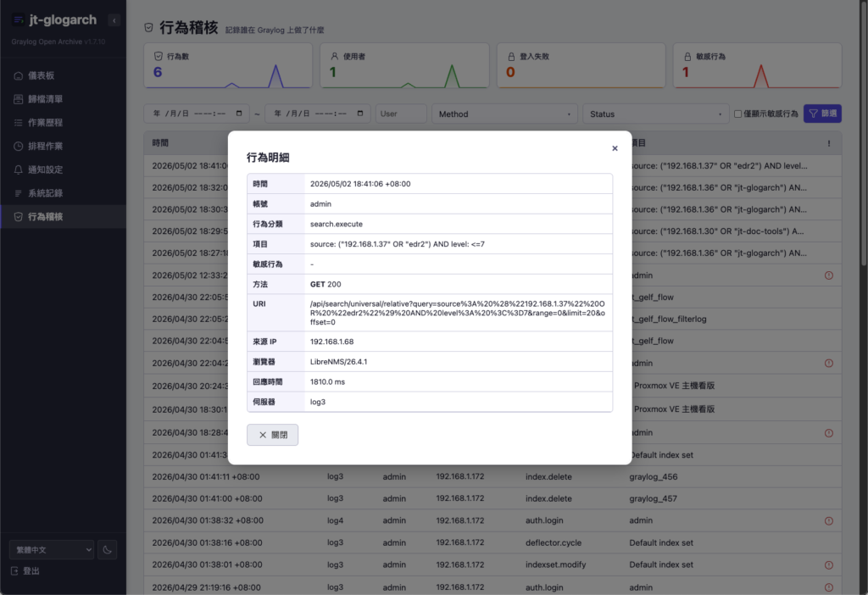Click the GET 200 method value
This screenshot has height=595, width=868.
pyautogui.click(x=325, y=285)
